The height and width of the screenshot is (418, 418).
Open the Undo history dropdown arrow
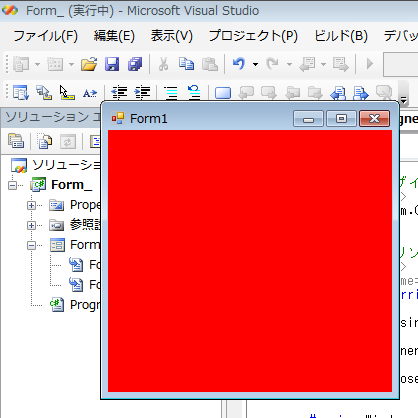coord(255,64)
